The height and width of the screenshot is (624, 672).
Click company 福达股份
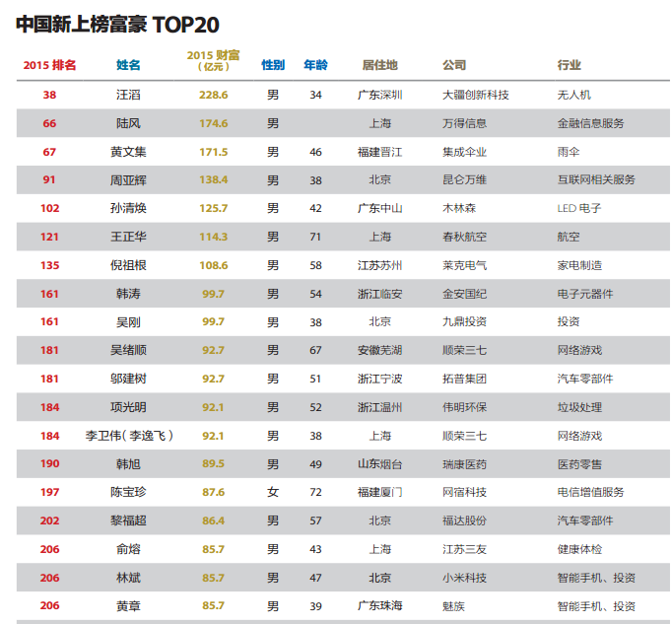point(464,520)
